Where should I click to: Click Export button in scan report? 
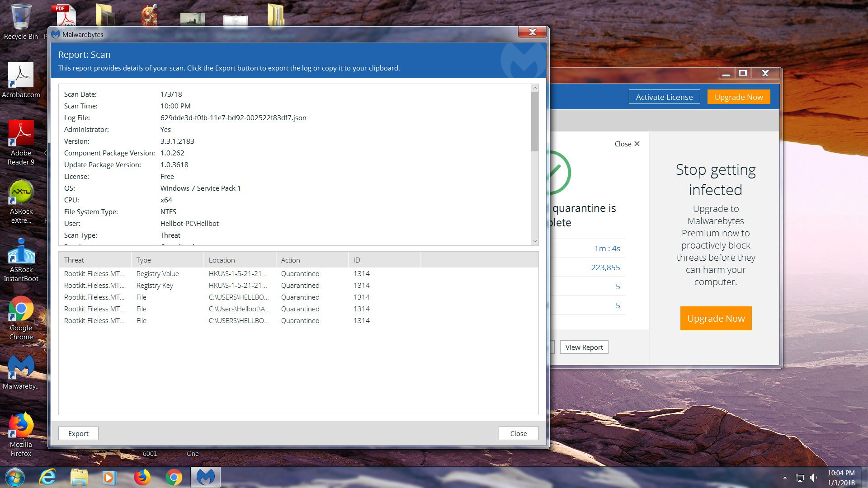pyautogui.click(x=78, y=433)
